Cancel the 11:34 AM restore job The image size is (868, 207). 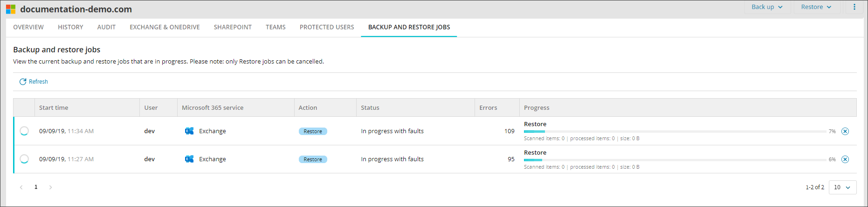point(845,131)
